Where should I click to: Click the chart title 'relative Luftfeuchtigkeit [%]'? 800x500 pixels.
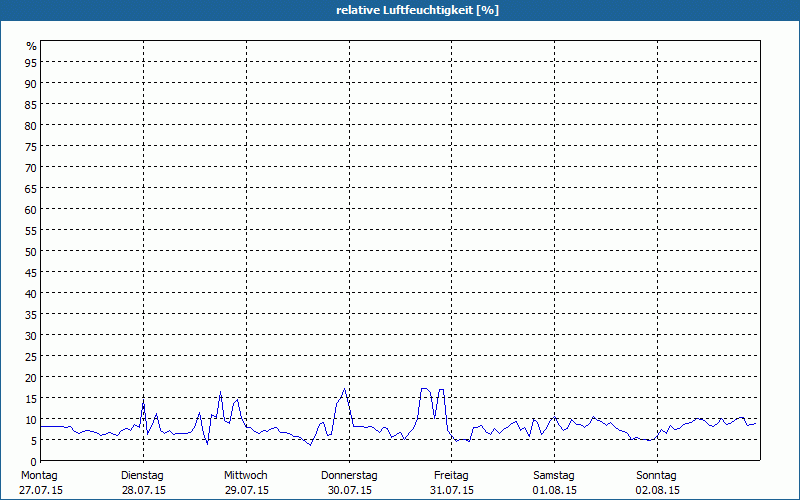click(417, 10)
